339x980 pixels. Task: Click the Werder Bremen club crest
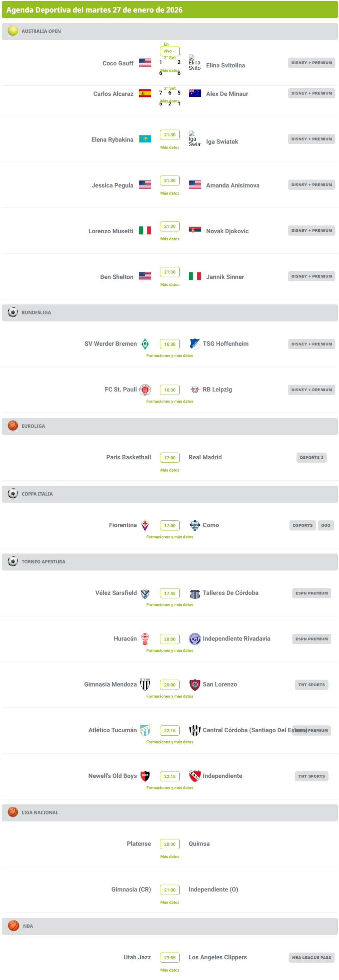click(x=145, y=344)
